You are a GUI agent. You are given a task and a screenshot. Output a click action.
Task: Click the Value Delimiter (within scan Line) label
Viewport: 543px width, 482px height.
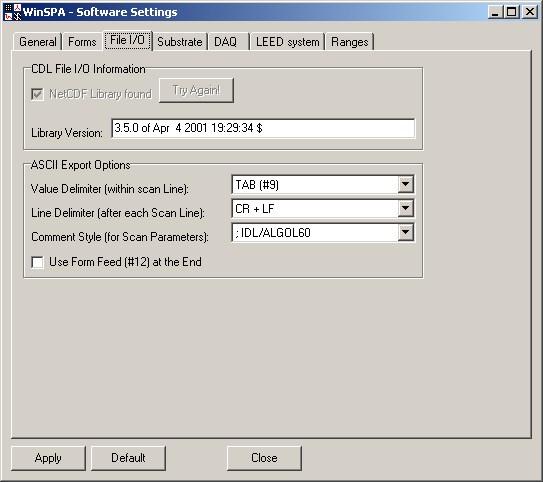110,189
